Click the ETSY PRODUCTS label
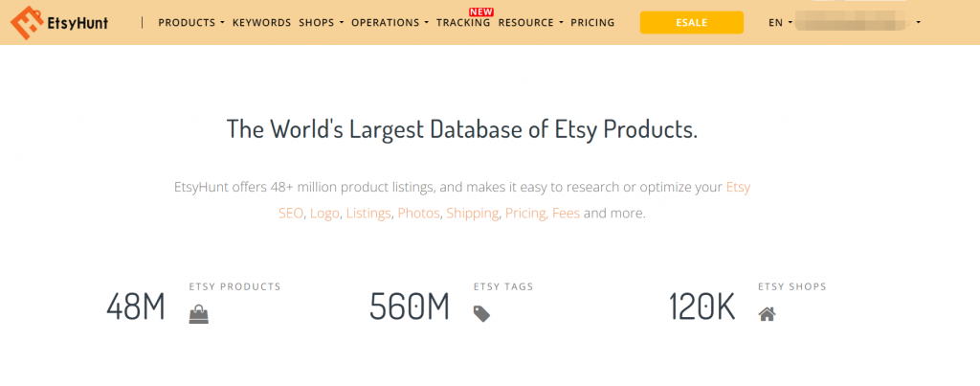The width and height of the screenshot is (980, 386). tap(235, 286)
